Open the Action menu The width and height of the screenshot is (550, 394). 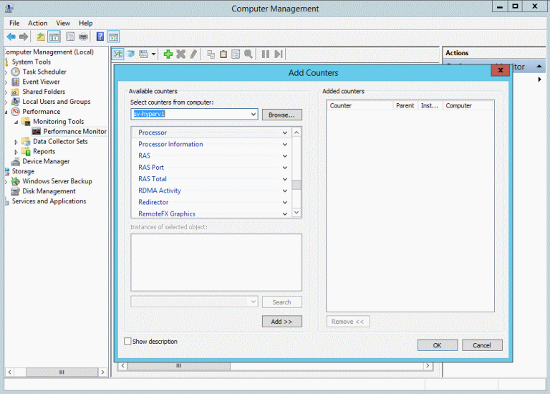pos(38,23)
